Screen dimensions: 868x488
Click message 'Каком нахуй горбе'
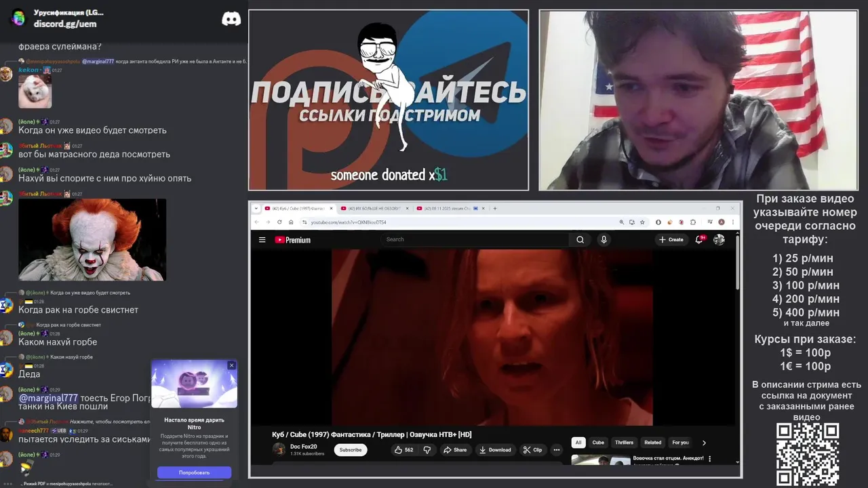pyautogui.click(x=58, y=342)
